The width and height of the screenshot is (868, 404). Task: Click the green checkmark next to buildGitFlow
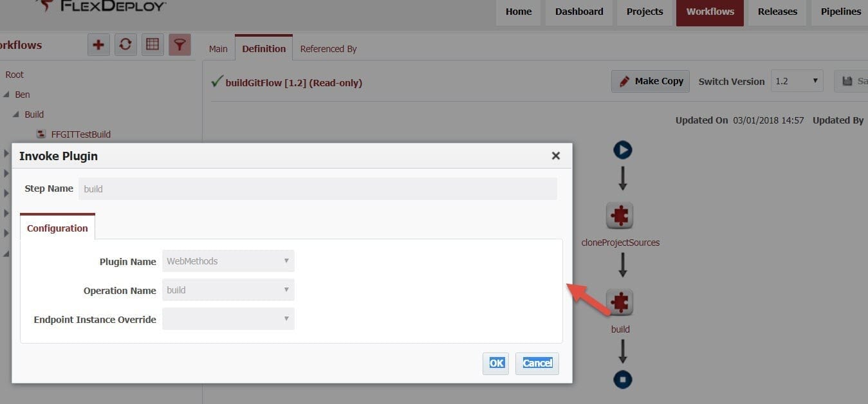(x=217, y=82)
